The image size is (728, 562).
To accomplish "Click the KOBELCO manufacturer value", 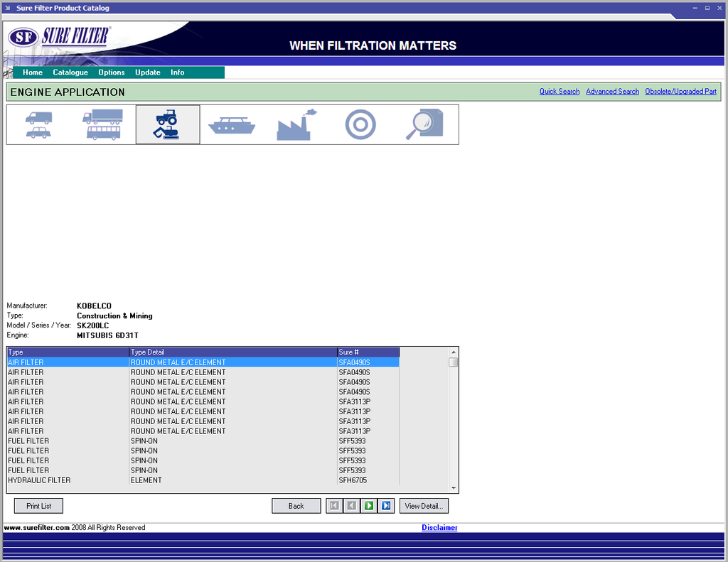I will (x=95, y=306).
